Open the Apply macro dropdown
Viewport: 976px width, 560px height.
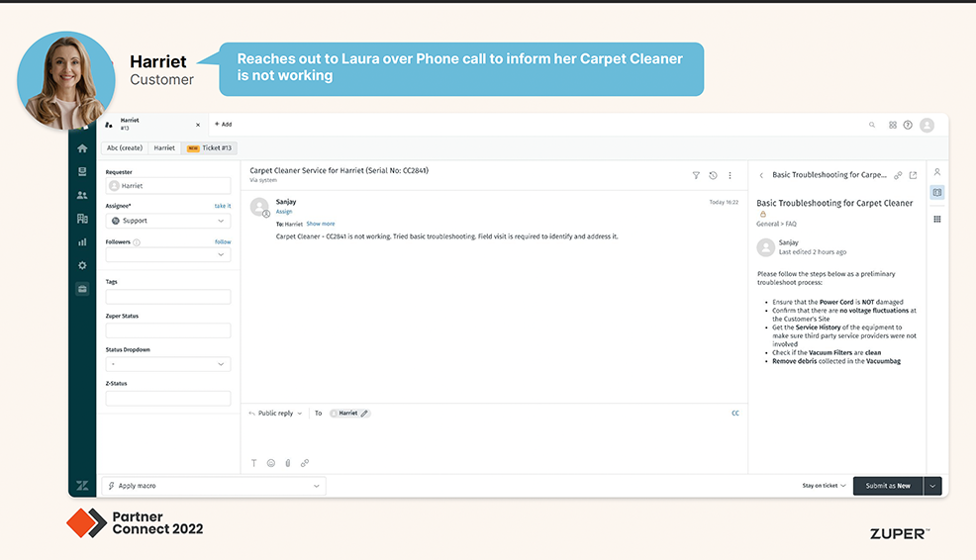(213, 486)
